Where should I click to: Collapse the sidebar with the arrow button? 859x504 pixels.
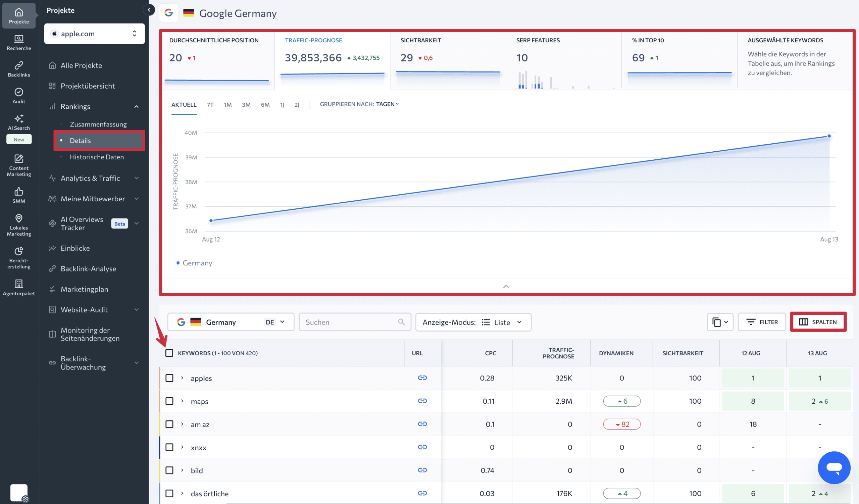149,10
